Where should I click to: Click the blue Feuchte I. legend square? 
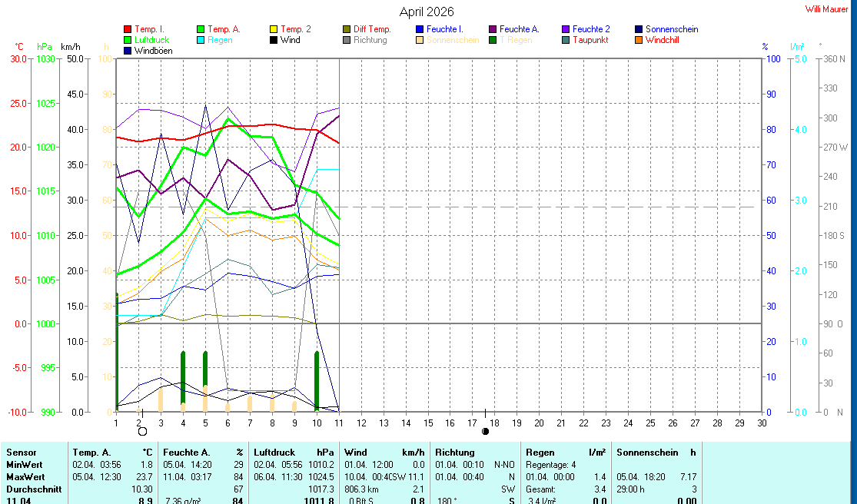420,29
